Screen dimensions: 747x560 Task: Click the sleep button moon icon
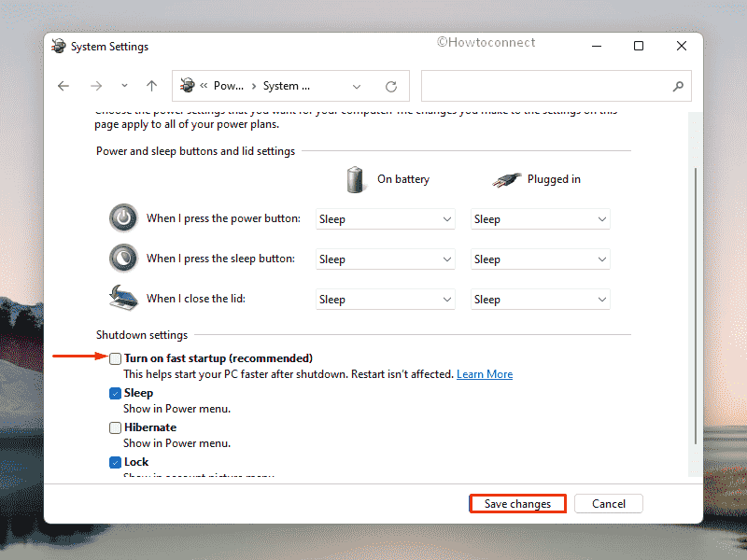click(123, 259)
